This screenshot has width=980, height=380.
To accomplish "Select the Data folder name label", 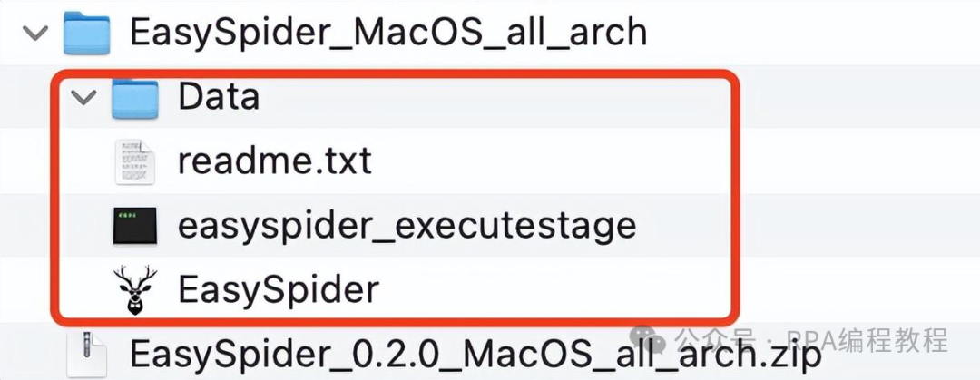I will [219, 97].
